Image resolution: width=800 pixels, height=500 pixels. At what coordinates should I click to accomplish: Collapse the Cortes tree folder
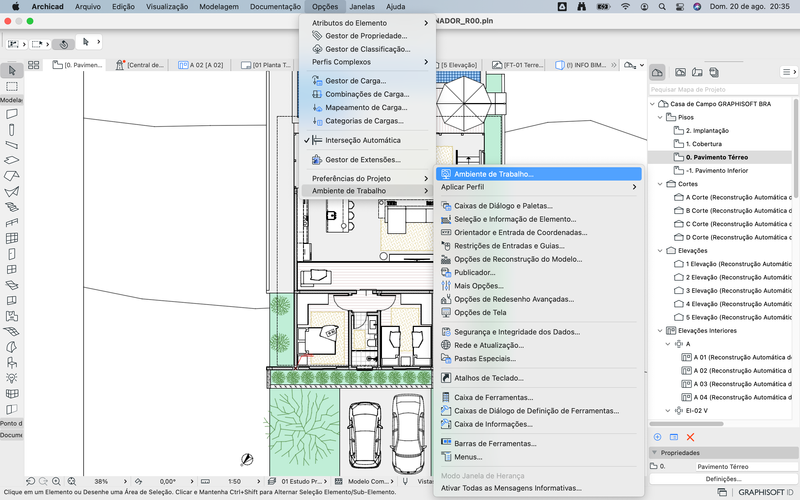coord(660,184)
